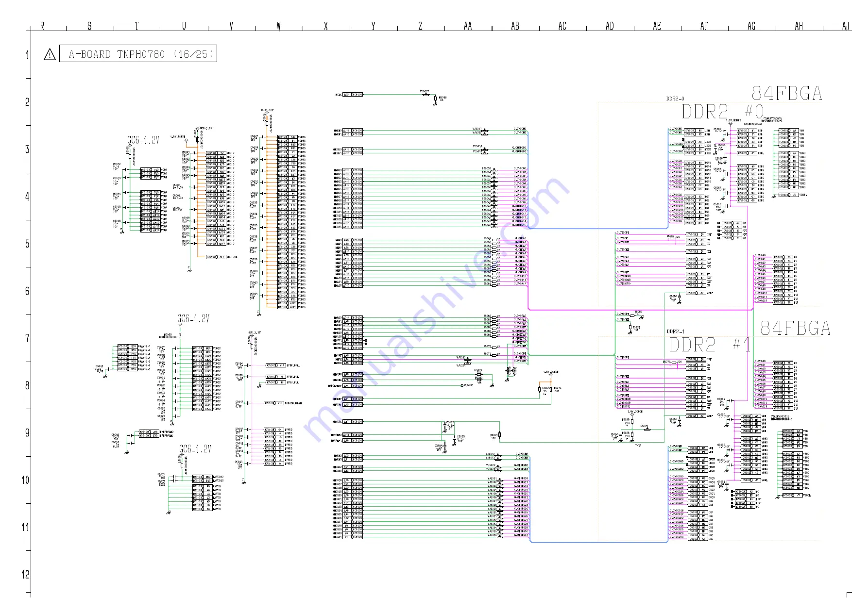Click column header U
The height and width of the screenshot is (613, 868).
click(184, 26)
